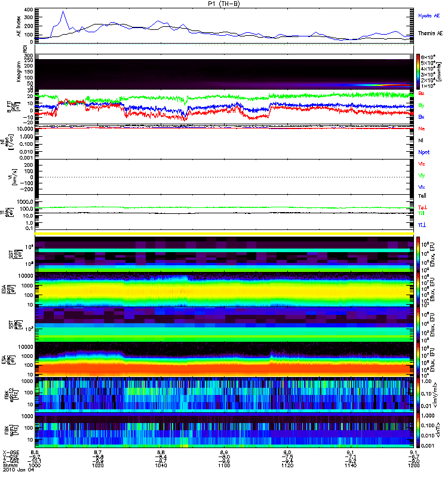Click the X-GSE row label
The image size is (448, 478).
11,452
